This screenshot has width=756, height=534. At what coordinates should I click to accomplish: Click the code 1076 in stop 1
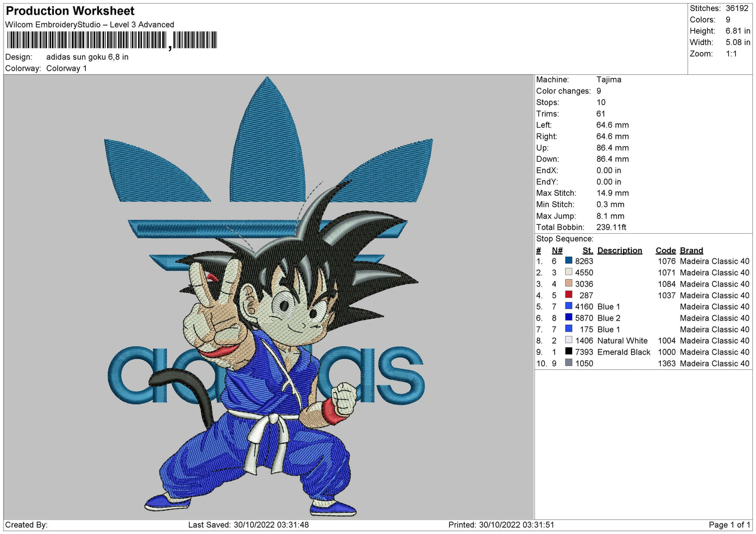pos(667,261)
